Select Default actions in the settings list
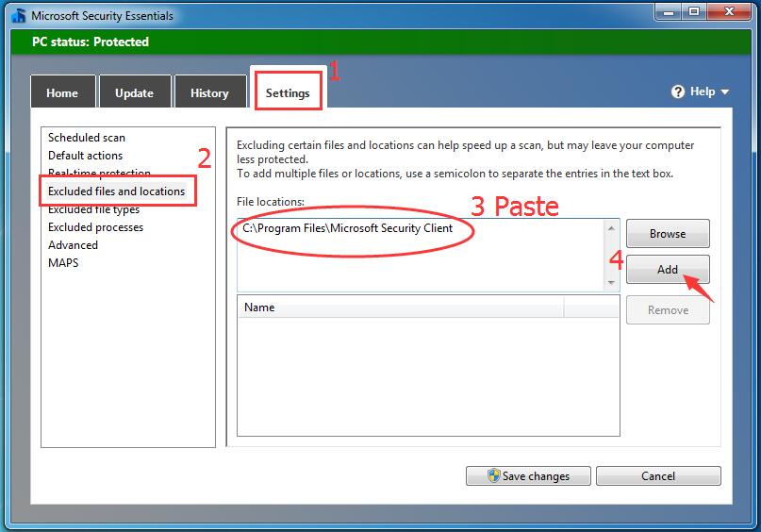761x532 pixels. pos(86,156)
